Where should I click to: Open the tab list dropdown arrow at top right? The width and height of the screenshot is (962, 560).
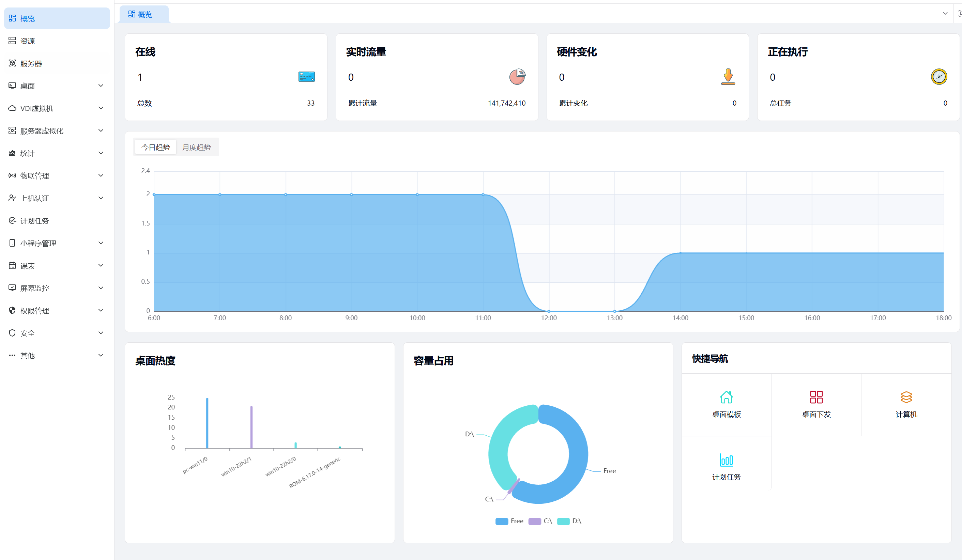(945, 13)
